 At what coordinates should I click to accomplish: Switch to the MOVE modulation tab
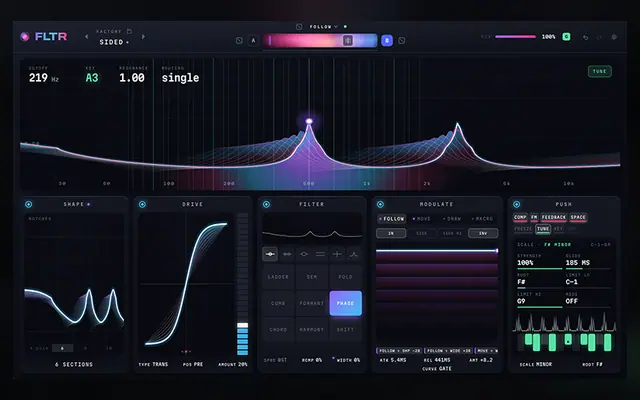coord(422,219)
